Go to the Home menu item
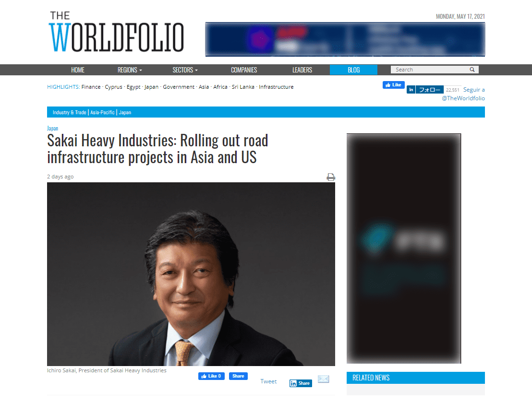 point(78,70)
